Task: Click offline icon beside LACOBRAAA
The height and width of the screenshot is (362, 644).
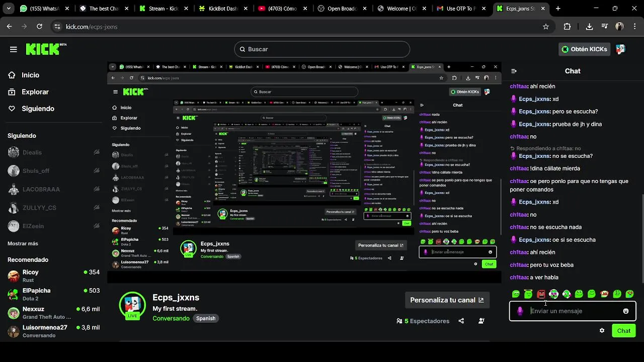Action: tap(97, 190)
